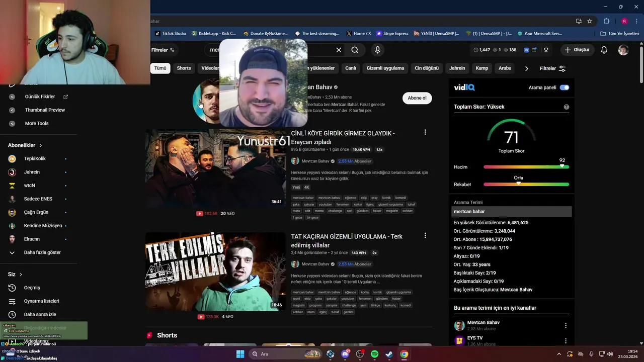Select the Tümü filter chip

[x=160, y=68]
